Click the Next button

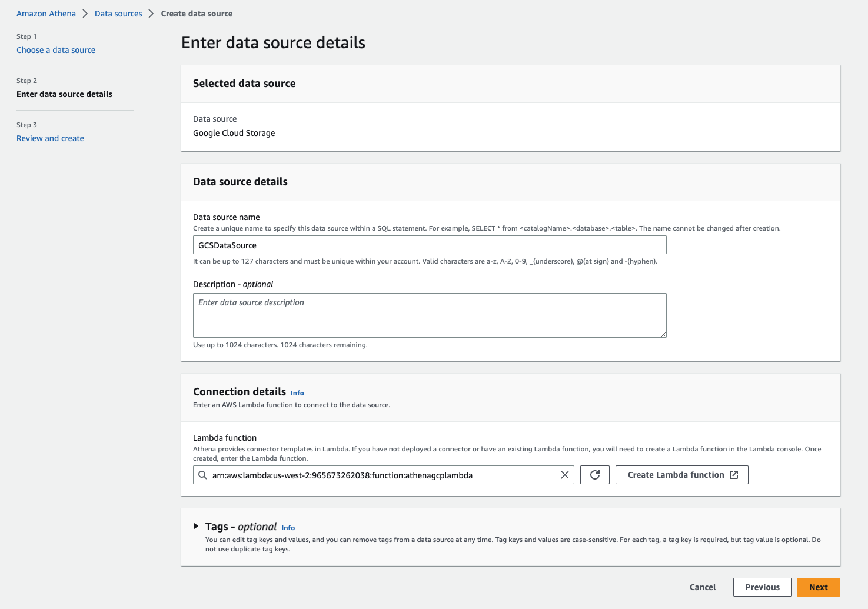pyautogui.click(x=819, y=587)
